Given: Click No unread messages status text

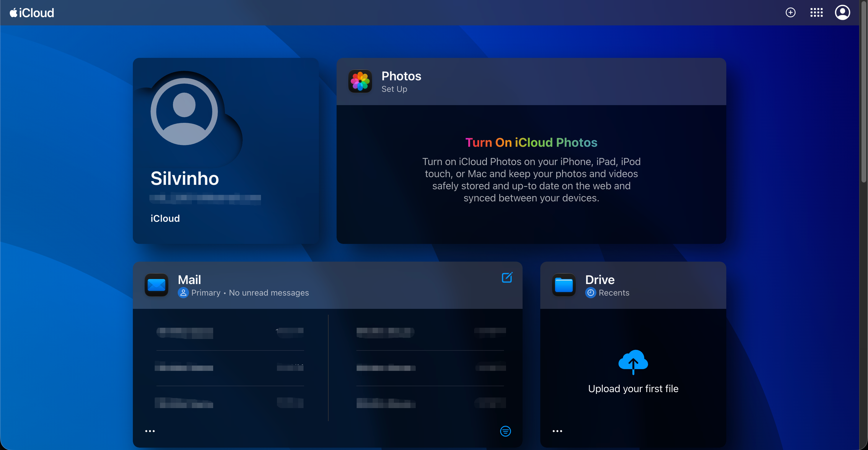Looking at the screenshot, I should 269,293.
